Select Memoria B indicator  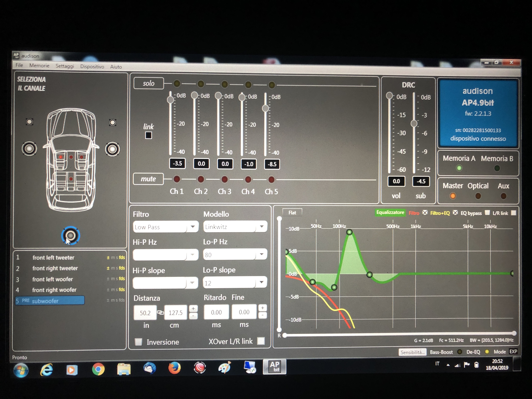[x=497, y=168]
